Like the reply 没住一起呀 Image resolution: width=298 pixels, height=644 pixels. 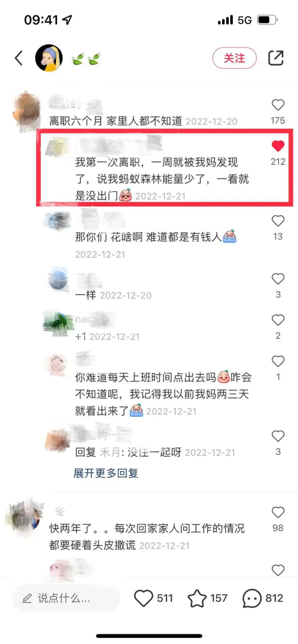pos(278,436)
